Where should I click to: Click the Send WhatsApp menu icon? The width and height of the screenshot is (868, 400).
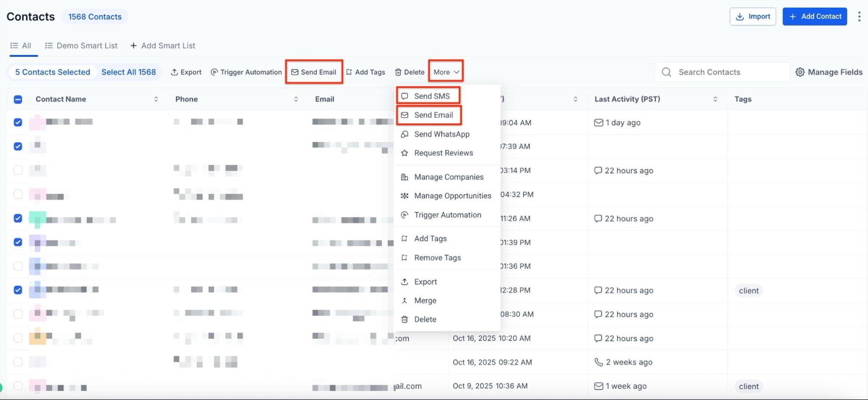point(405,134)
